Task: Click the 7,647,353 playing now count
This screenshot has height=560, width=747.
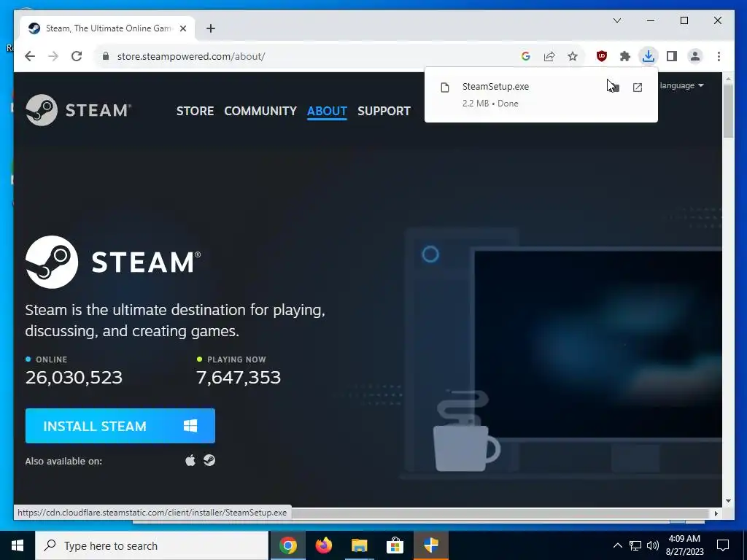Action: (239, 378)
